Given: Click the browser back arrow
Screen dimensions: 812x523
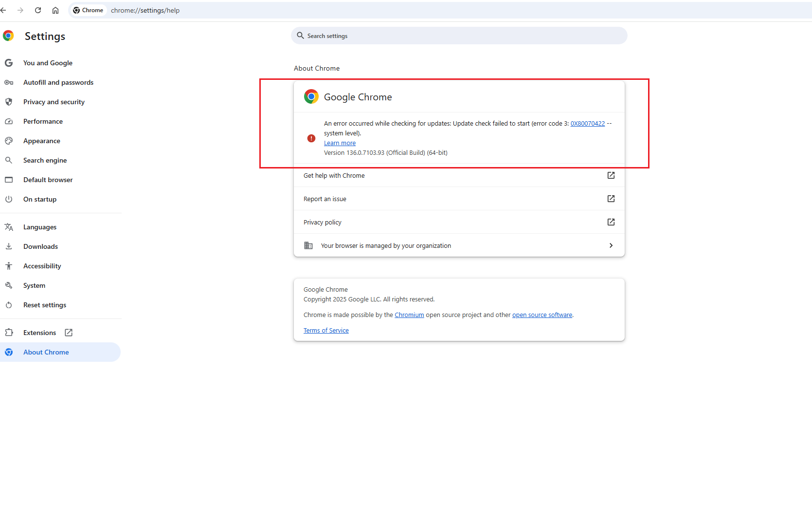Looking at the screenshot, I should 3,10.
